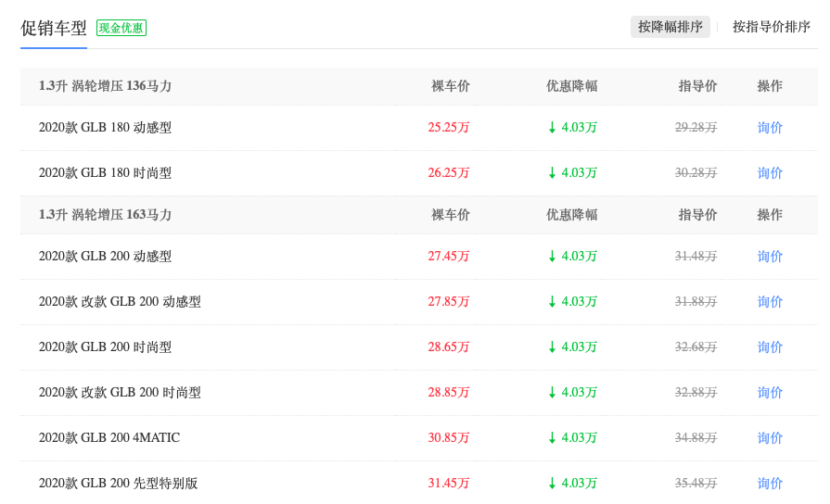Select price 26.25万
The image size is (830, 504).
[449, 173]
